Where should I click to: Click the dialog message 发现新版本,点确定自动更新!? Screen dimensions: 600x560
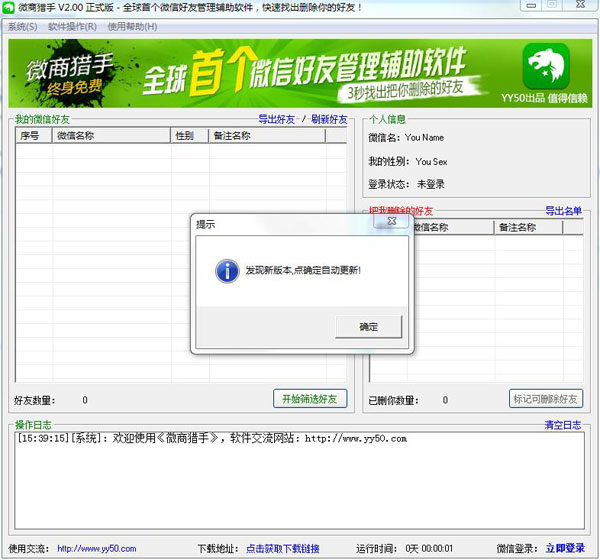pos(303,271)
